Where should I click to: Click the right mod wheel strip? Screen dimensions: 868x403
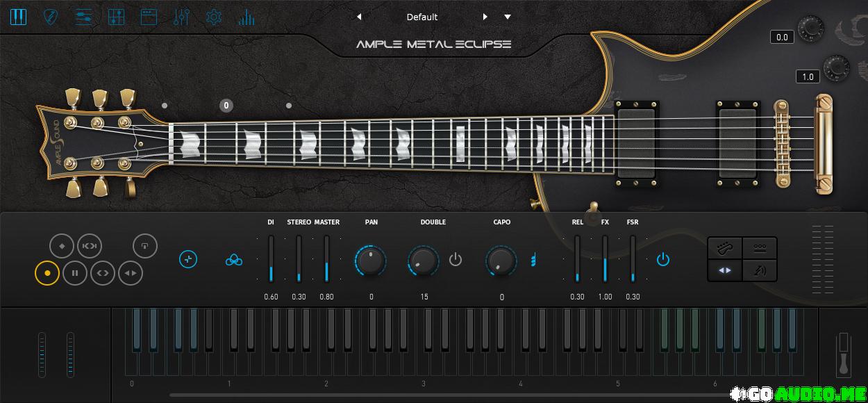pos(70,355)
